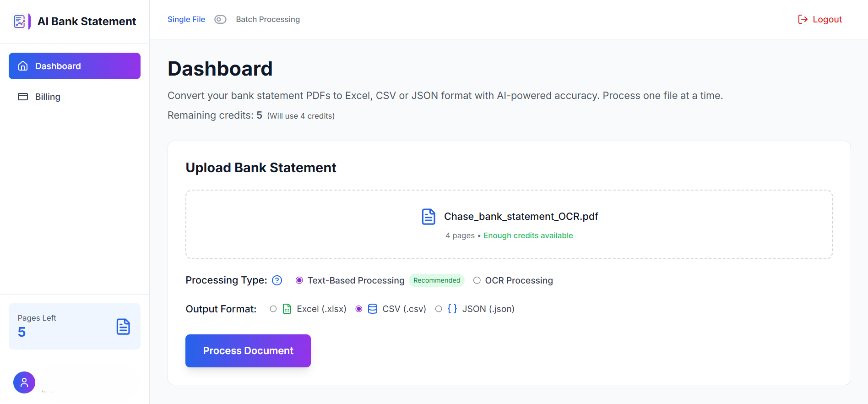Click the AI Bank Statement logo icon
This screenshot has height=404, width=868.
point(20,21)
